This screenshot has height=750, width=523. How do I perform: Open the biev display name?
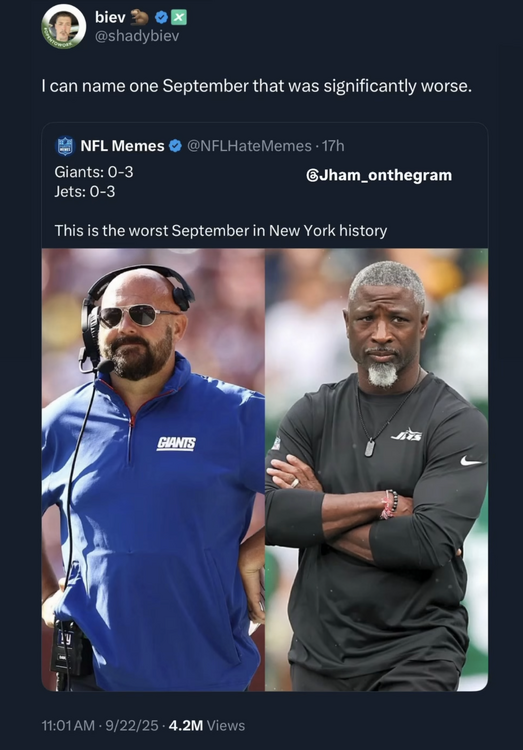coord(110,17)
